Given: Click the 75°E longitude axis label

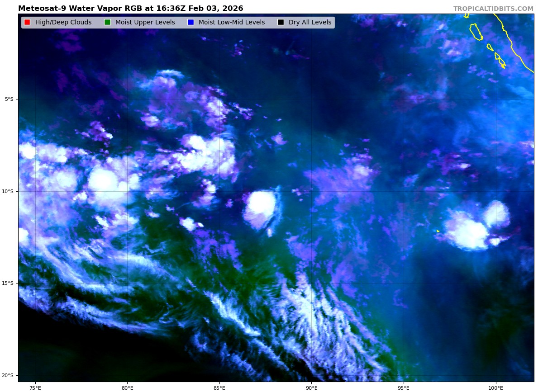Looking at the screenshot, I should (x=35, y=387).
